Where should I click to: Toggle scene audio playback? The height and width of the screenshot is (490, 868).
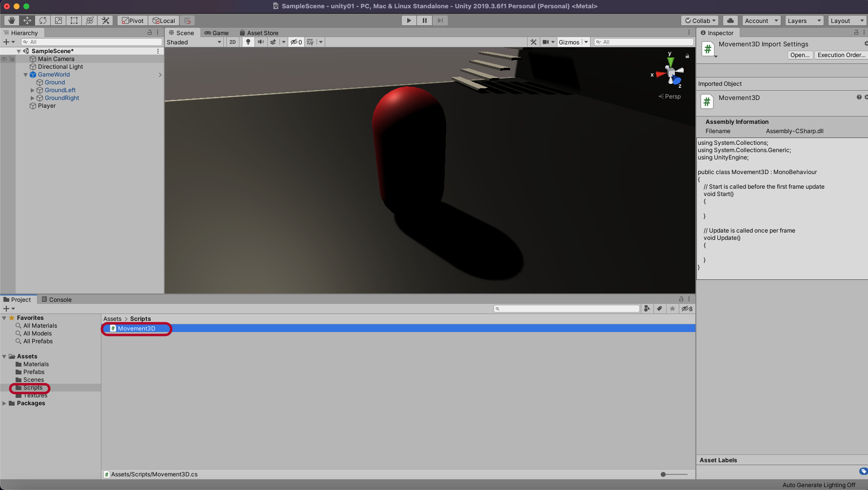pyautogui.click(x=261, y=42)
